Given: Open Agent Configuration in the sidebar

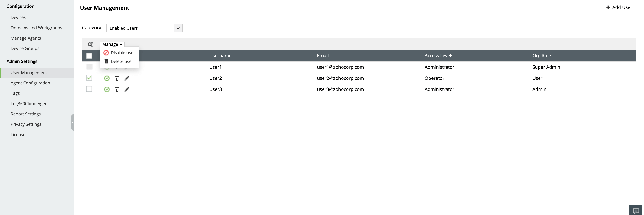Looking at the screenshot, I should (x=30, y=83).
